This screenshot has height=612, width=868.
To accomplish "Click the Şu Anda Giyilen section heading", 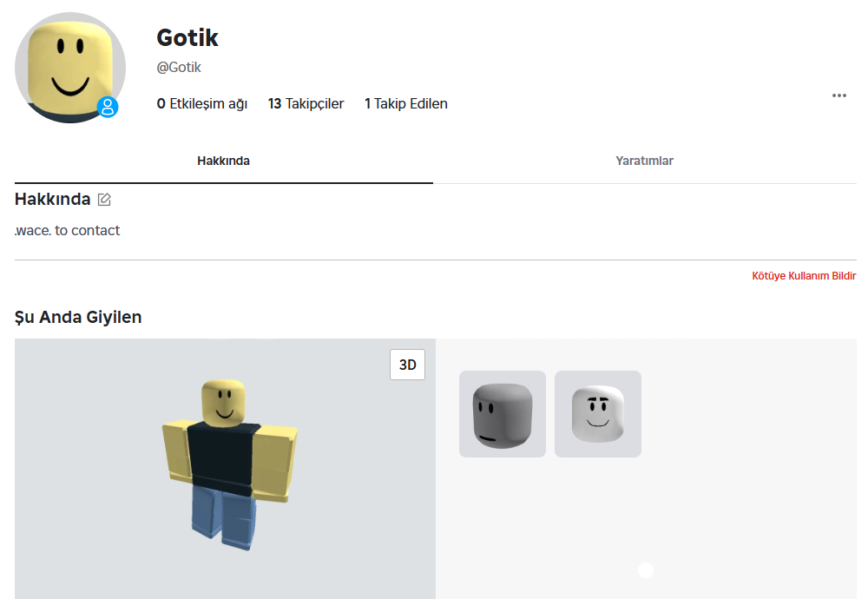I will click(x=78, y=317).
